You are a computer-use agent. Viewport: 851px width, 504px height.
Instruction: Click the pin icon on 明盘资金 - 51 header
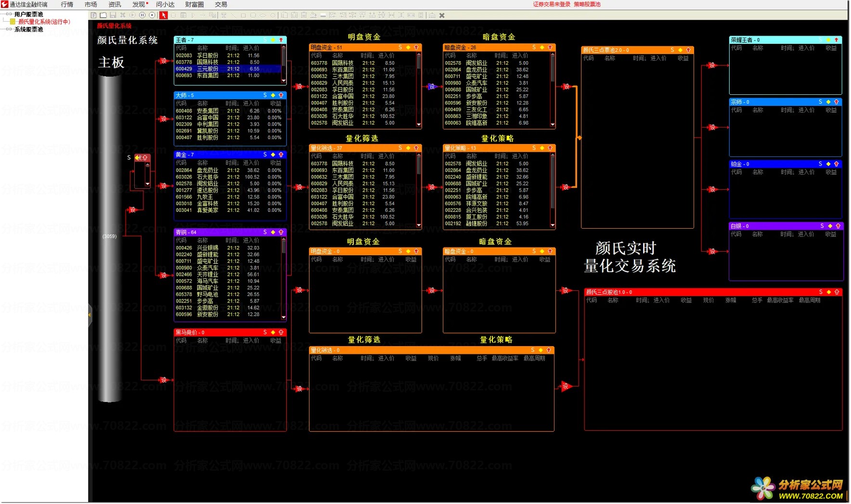[416, 47]
